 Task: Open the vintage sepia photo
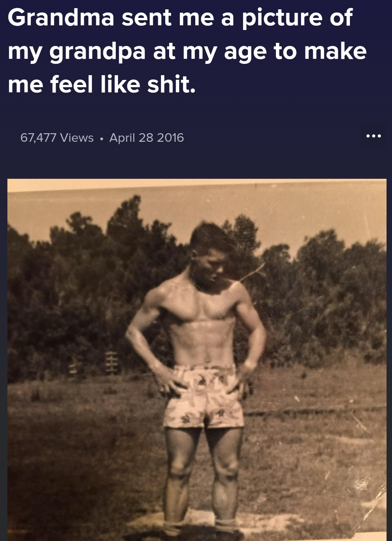pyautogui.click(x=197, y=359)
